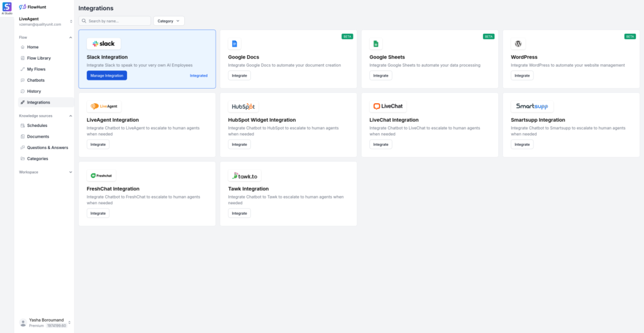Click the Search by name field
The height and width of the screenshot is (333, 644).
(116, 21)
